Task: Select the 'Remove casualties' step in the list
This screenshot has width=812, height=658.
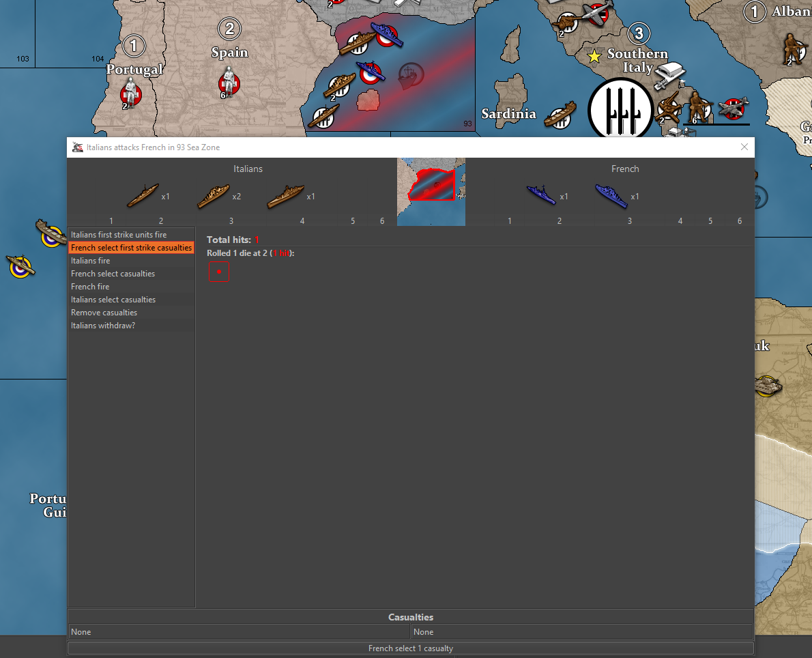Action: [104, 313]
